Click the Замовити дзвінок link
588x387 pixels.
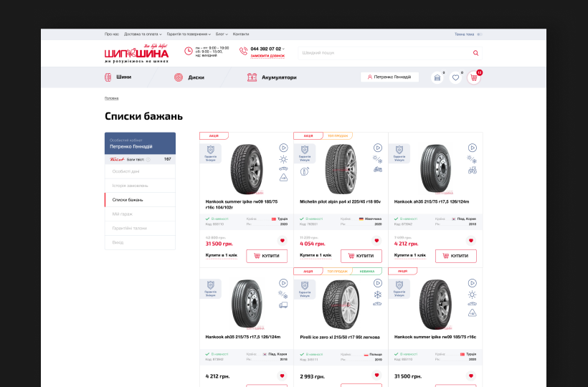[x=267, y=56]
